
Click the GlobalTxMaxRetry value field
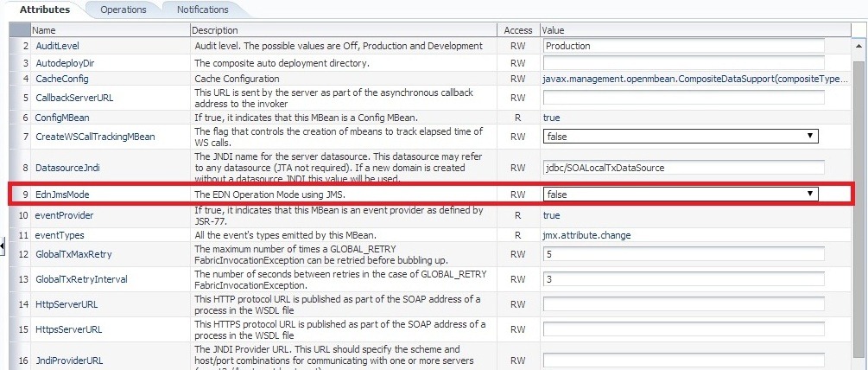point(683,254)
